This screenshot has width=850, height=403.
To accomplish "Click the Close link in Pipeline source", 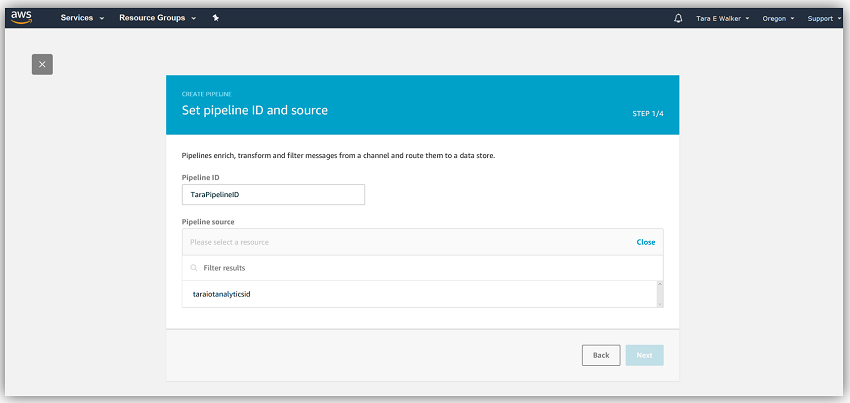I will click(x=645, y=242).
